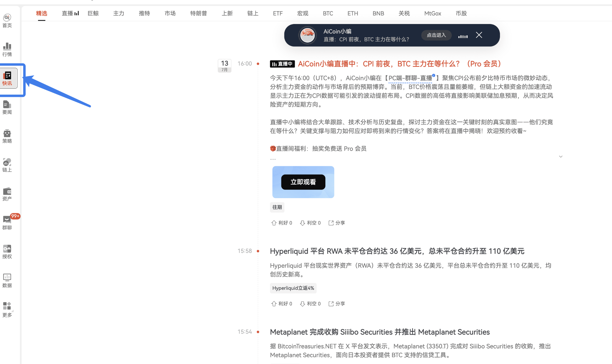The width and height of the screenshot is (612, 364).
Task: Open the 授权 authorization sidebar icon
Action: (7, 252)
